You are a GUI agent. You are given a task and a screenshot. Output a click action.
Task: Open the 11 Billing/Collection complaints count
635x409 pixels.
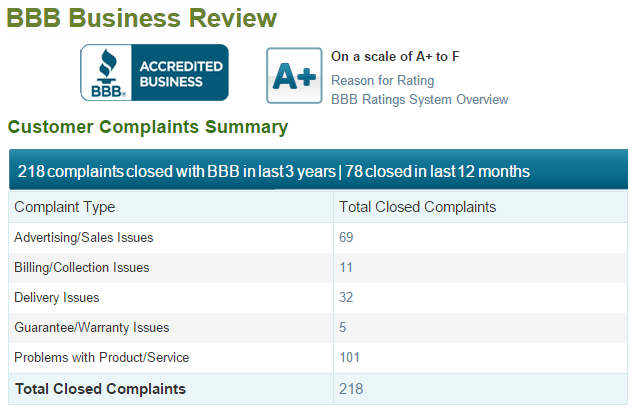coord(346,267)
